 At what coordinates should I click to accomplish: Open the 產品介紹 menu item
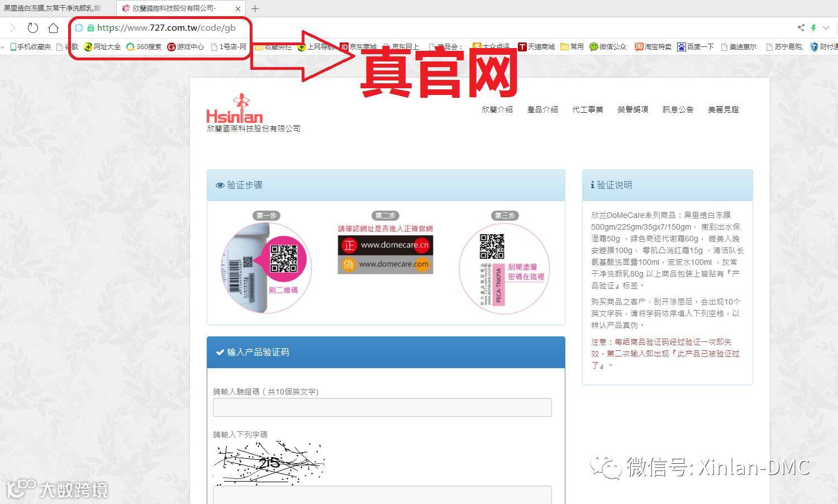pyautogui.click(x=542, y=110)
